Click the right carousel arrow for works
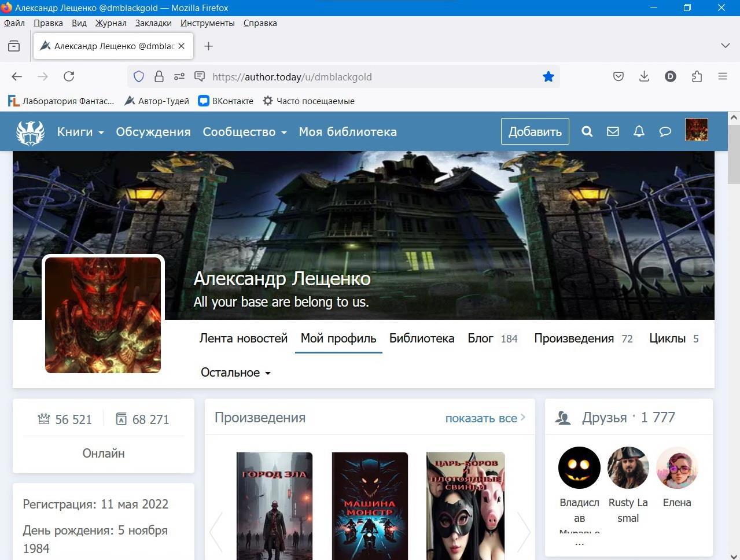 [523, 531]
